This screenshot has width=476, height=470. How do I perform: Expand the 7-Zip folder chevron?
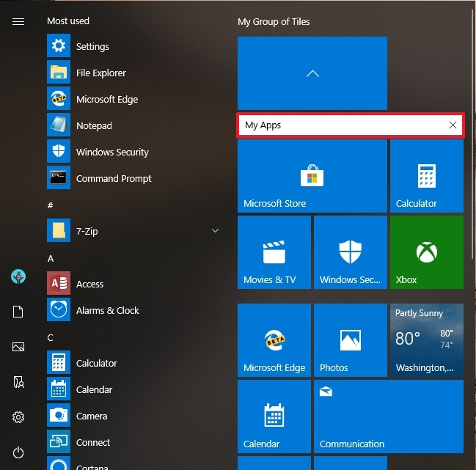click(215, 230)
